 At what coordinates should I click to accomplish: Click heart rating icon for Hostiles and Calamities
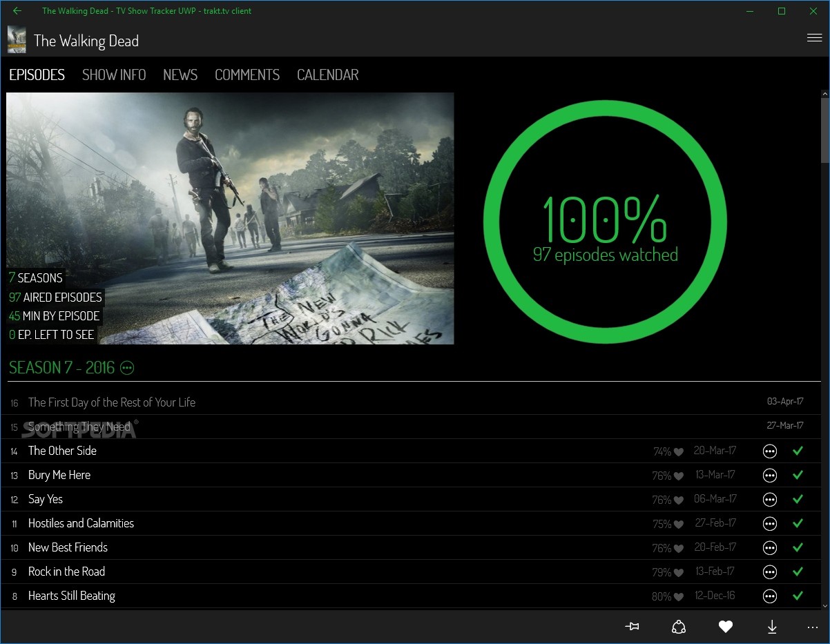[679, 525]
